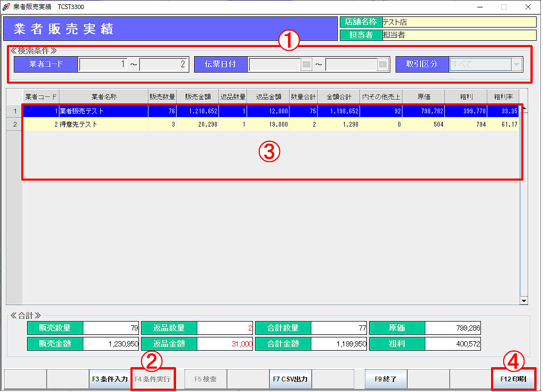The image size is (543, 392).
Task: Click the 伝票日付 start date field
Action: coord(274,65)
